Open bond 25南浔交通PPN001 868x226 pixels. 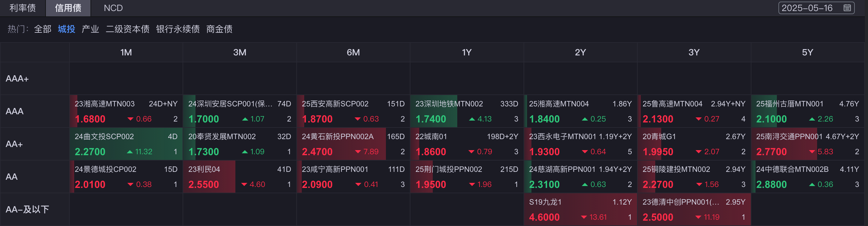pos(789,137)
